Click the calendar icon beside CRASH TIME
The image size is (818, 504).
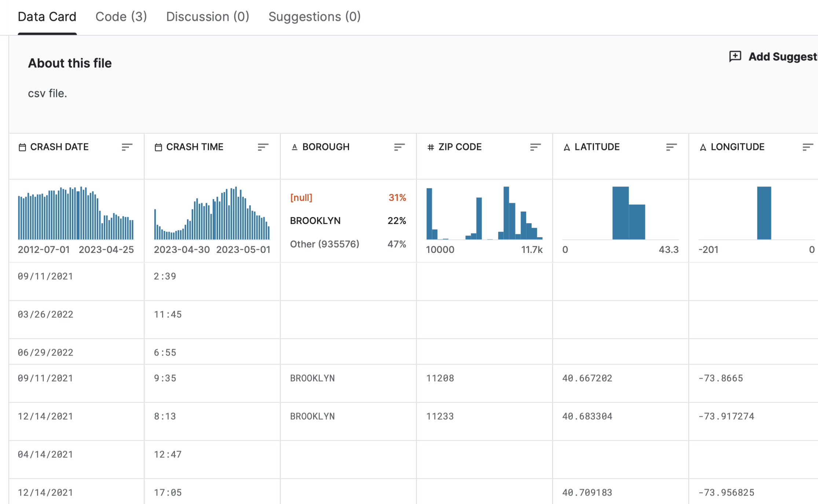coord(158,147)
